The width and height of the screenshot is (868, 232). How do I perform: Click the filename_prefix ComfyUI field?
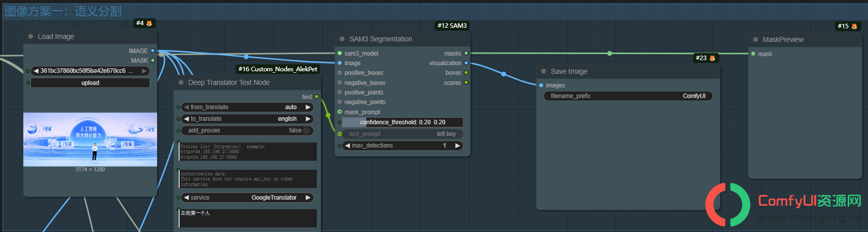[x=628, y=96]
